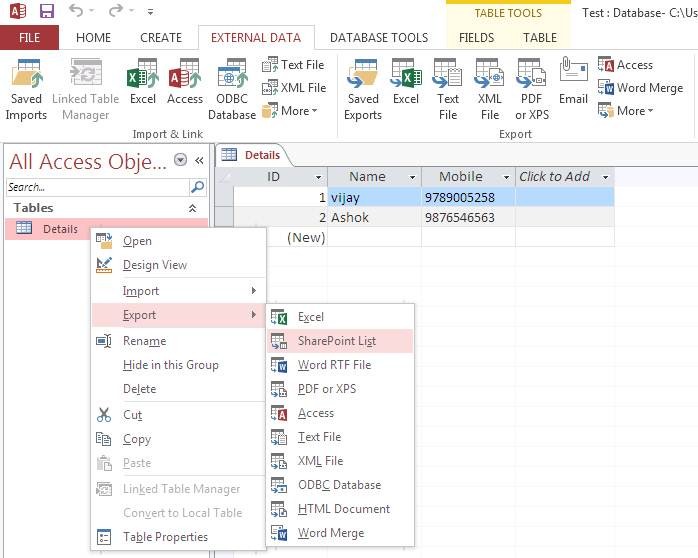698x558 pixels.
Task: Choose Cut from the context menu
Action: [x=178, y=415]
